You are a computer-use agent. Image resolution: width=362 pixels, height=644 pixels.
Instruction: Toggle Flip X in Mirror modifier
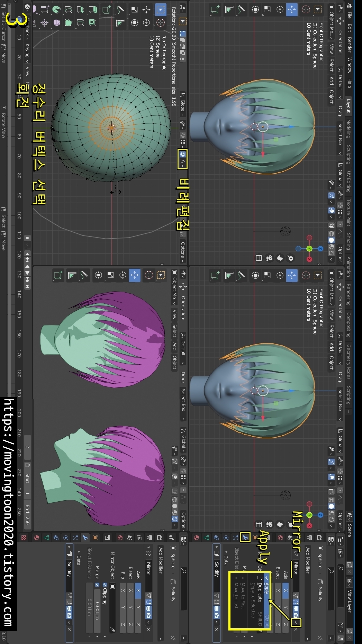point(123,591)
